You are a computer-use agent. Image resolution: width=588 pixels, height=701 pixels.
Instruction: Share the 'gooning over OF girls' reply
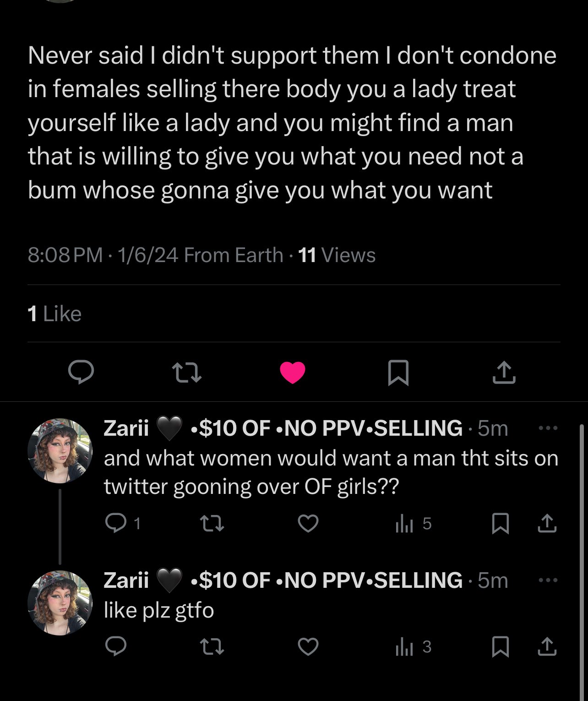(547, 523)
